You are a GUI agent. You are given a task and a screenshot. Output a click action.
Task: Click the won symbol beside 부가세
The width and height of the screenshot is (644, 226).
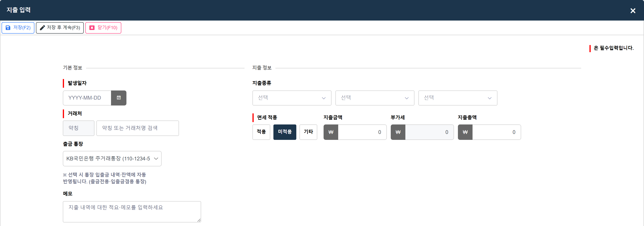(x=398, y=132)
